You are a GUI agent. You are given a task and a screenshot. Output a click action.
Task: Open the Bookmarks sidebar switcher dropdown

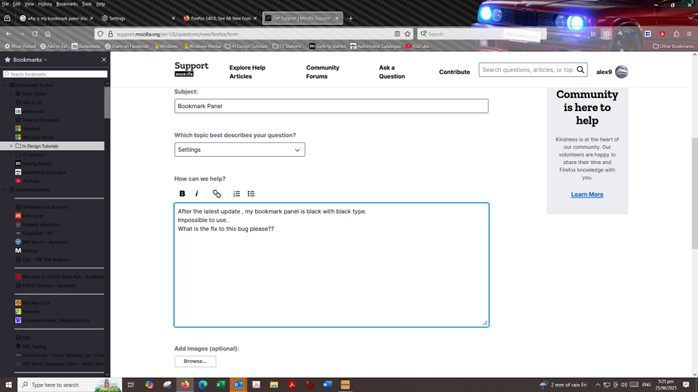click(30, 60)
